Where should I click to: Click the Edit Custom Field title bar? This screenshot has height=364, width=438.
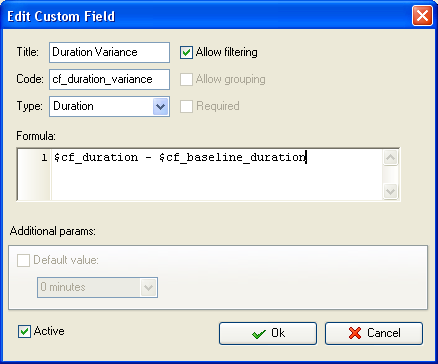(207, 16)
